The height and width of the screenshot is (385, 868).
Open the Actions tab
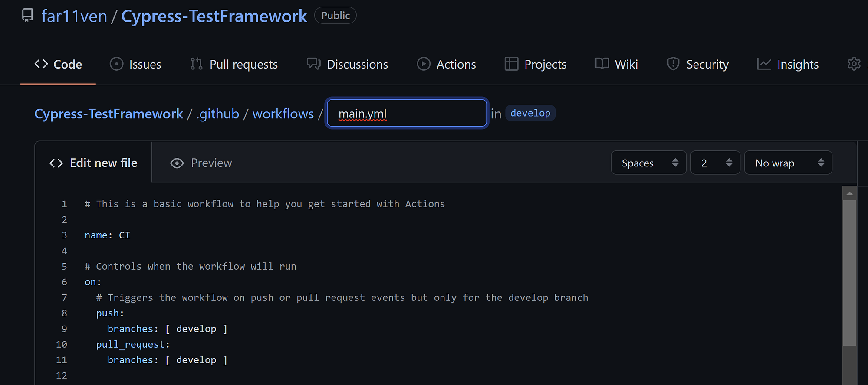click(446, 64)
